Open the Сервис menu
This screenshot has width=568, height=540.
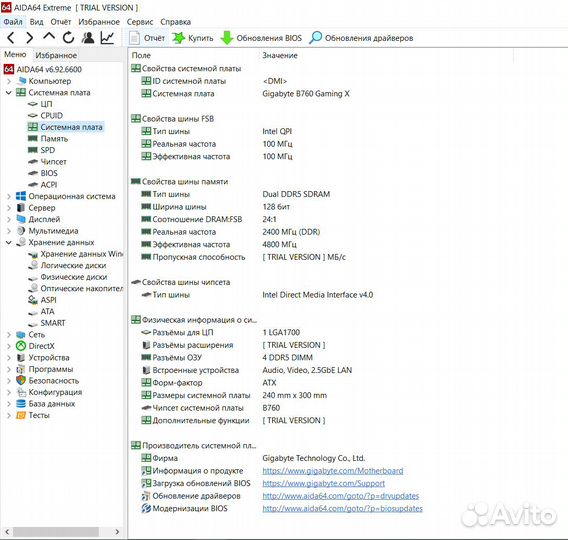click(x=140, y=22)
